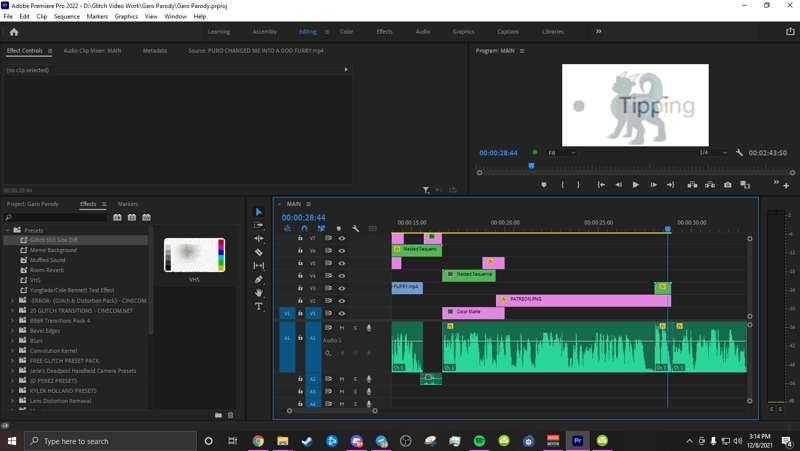Mute the Audio 1 track

tap(342, 328)
